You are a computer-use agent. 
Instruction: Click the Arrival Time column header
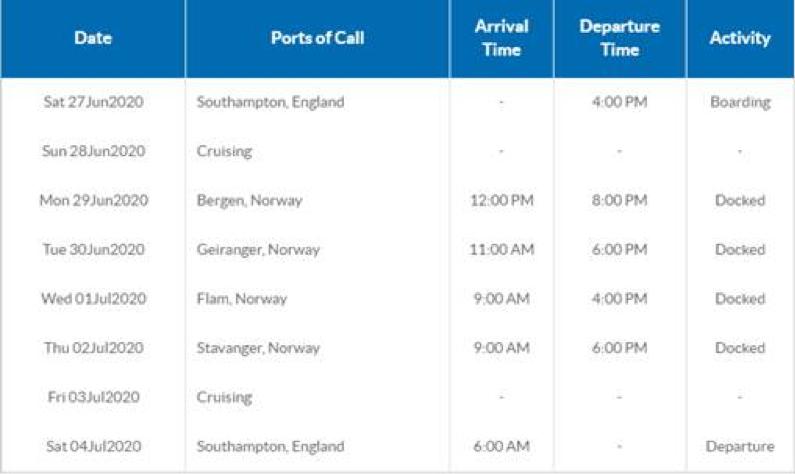(501, 38)
